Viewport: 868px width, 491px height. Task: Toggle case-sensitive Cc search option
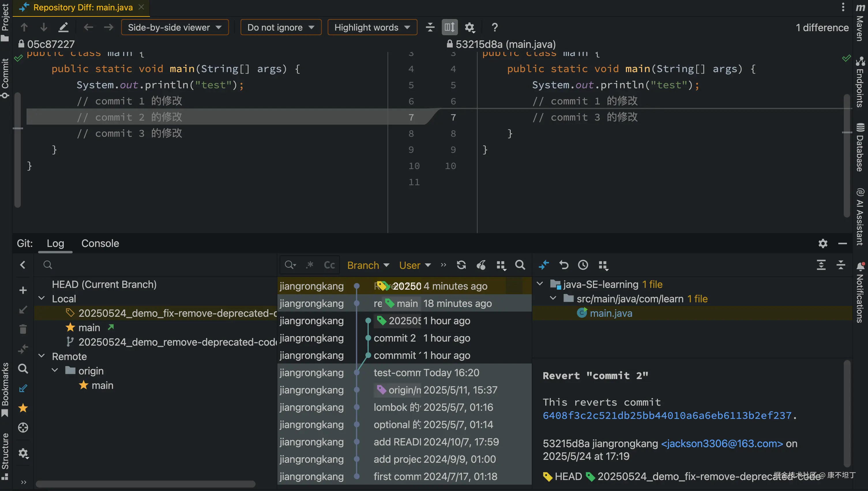click(x=329, y=265)
